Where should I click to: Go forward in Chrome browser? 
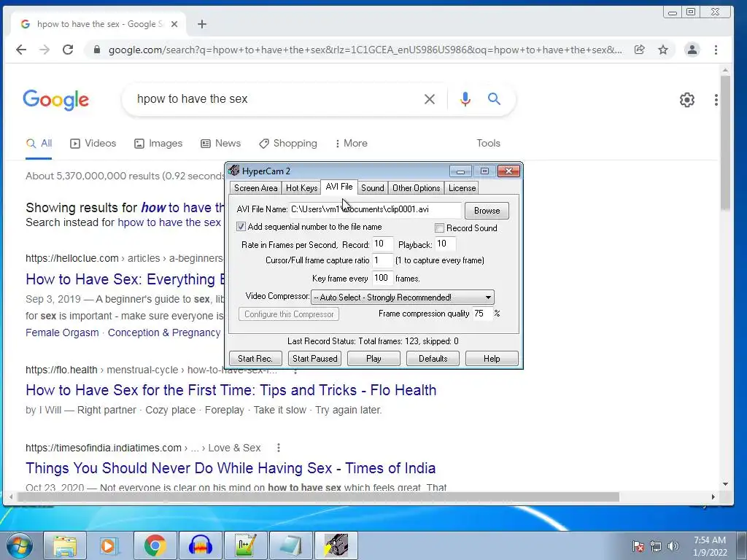pyautogui.click(x=44, y=50)
